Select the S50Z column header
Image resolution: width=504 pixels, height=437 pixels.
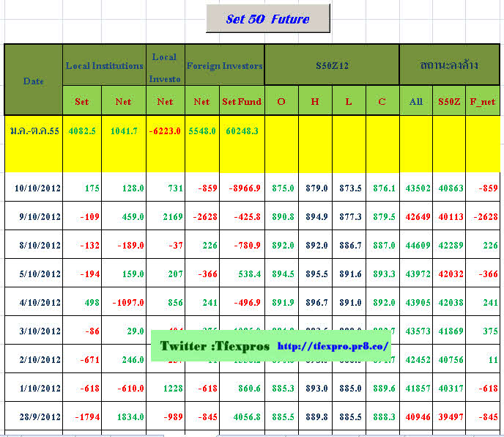click(448, 102)
